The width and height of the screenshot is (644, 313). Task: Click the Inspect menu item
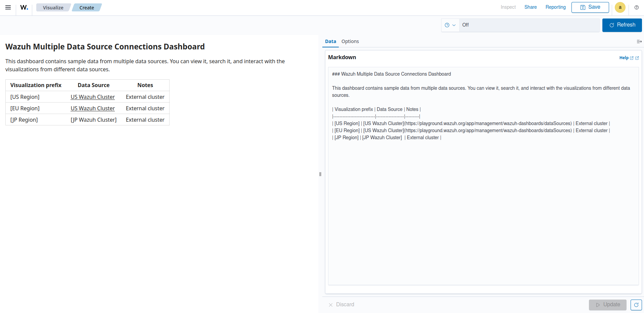(x=508, y=7)
